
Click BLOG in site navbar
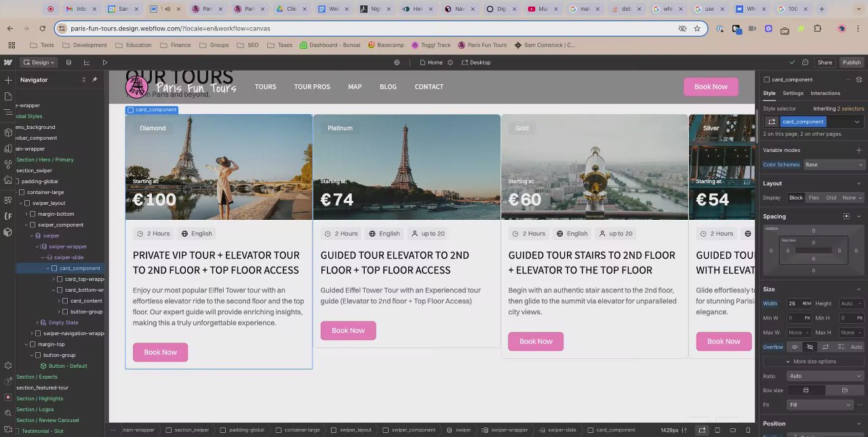[388, 87]
